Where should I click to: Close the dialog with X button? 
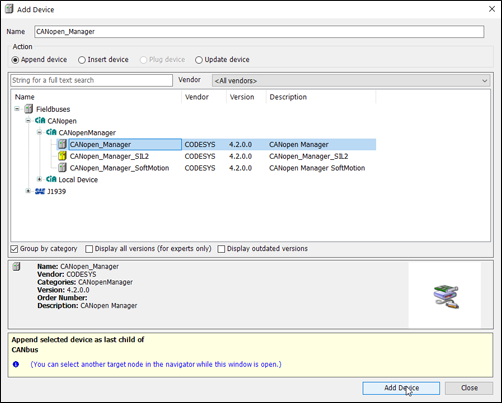pyautogui.click(x=492, y=9)
